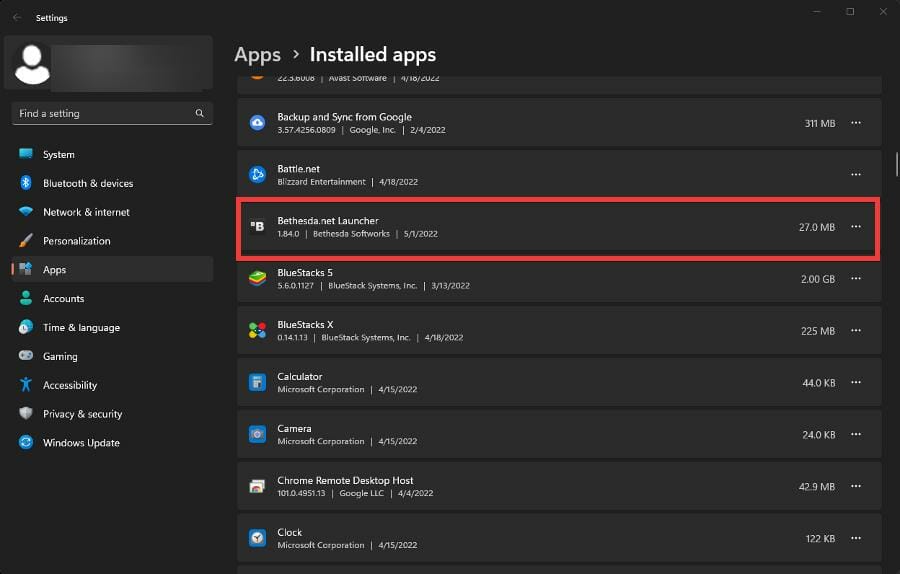Click the Clock app icon

point(257,538)
